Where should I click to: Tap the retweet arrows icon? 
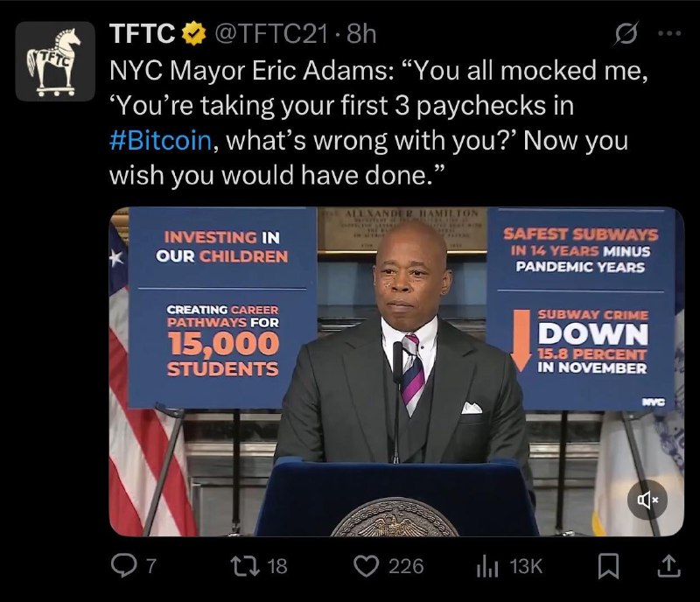[245, 566]
